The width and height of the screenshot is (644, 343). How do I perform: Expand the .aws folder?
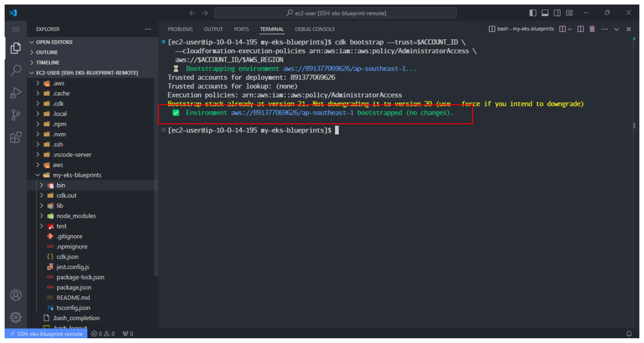point(90,83)
